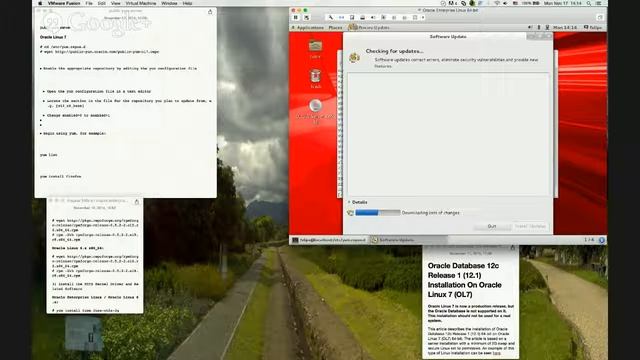Click the Software Update dialog title bar
The image size is (640, 360).
[448, 36]
